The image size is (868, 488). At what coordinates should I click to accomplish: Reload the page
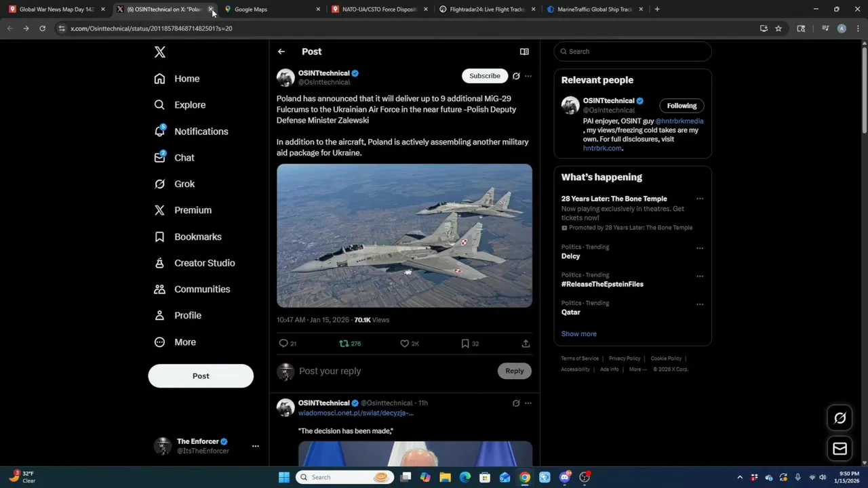(42, 28)
